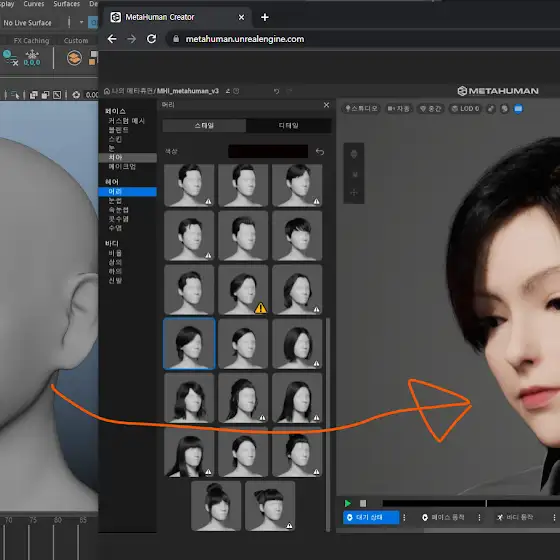Screen dimensions: 560x560
Task: View site security lock info
Action: click(176, 39)
